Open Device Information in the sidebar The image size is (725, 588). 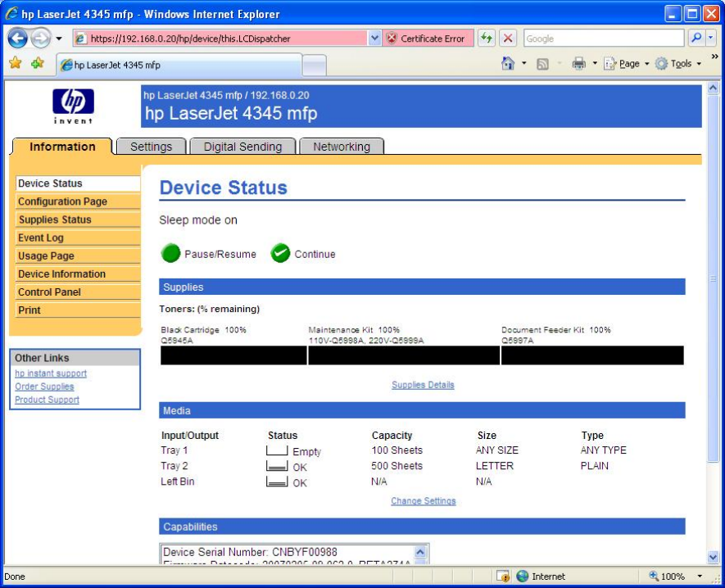(x=78, y=274)
